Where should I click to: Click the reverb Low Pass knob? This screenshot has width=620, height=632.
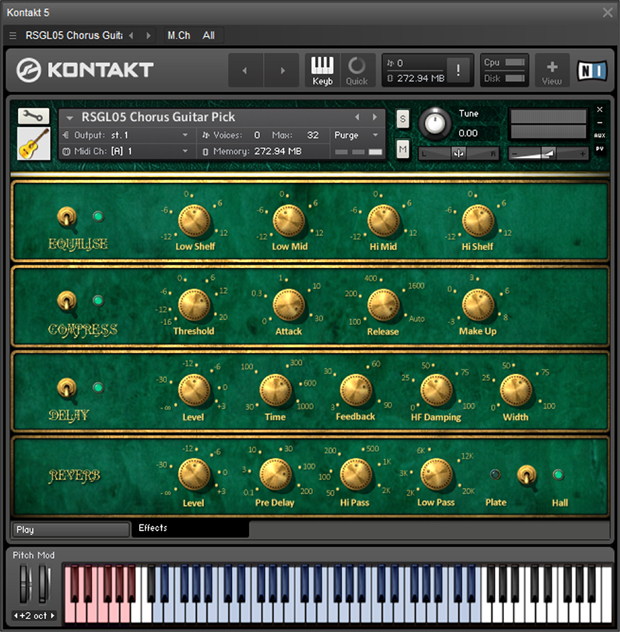437,475
